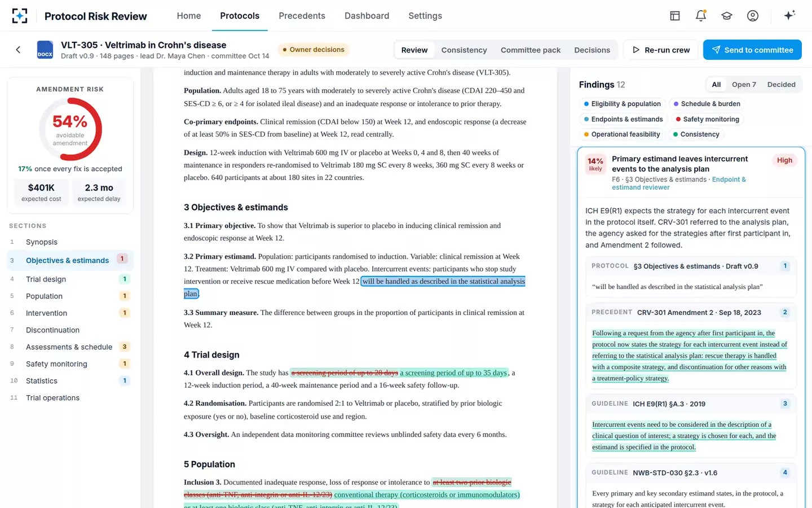Select the Protocols tab
The image size is (812, 508).
click(240, 16)
